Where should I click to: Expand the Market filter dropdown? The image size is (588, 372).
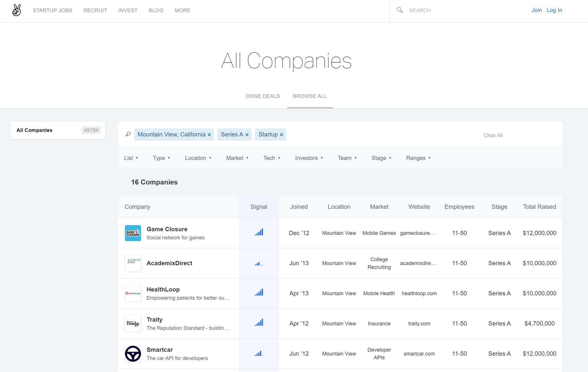coord(237,158)
